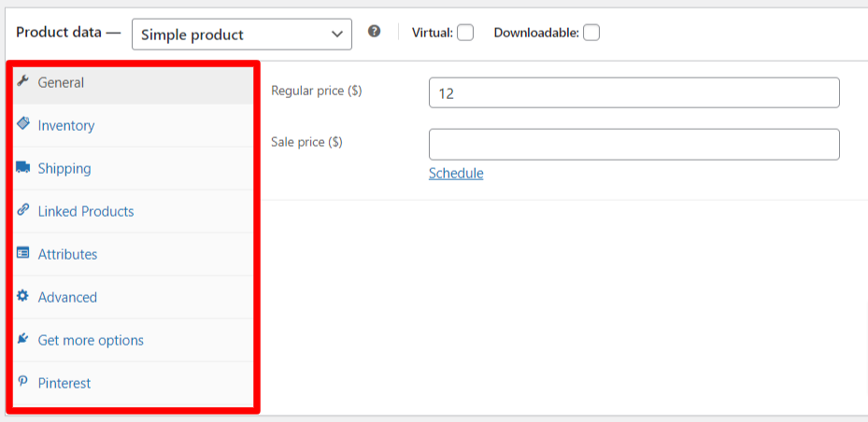Click the wrench icon beside General
The height and width of the screenshot is (422, 868).
tap(23, 82)
